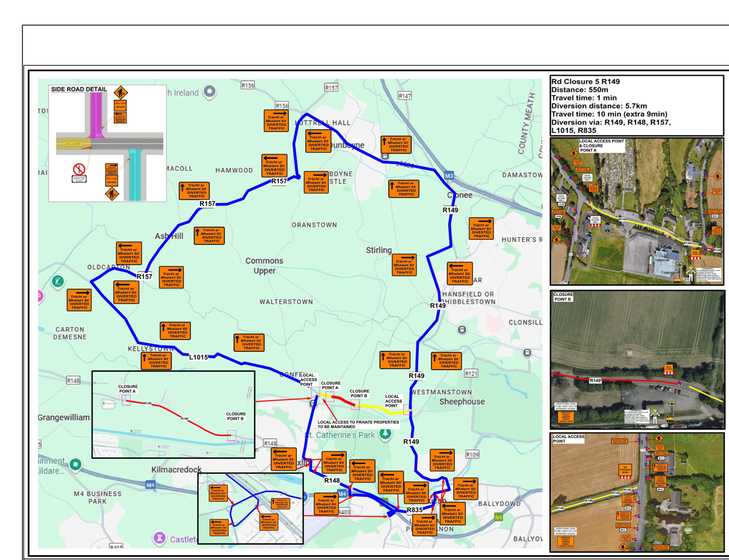The image size is (729, 560).
Task: Click the Sheephouse place name
Action: (x=462, y=402)
